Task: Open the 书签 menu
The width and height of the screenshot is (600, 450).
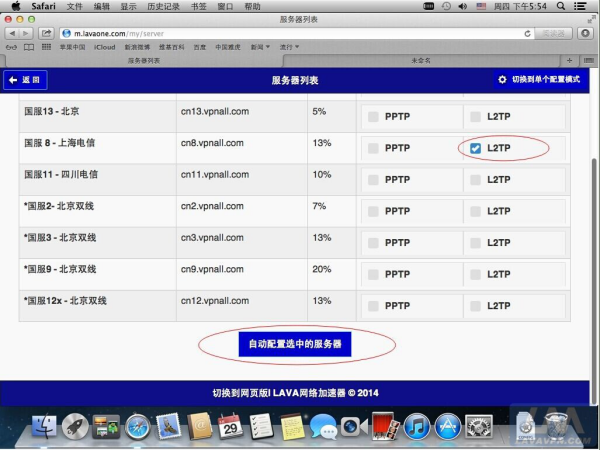Action: coord(199,6)
